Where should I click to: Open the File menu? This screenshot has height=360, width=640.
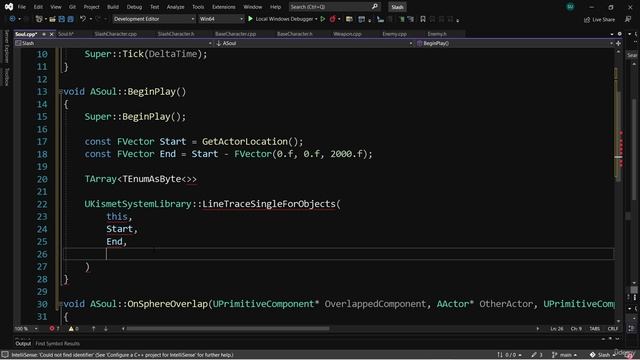[22, 7]
